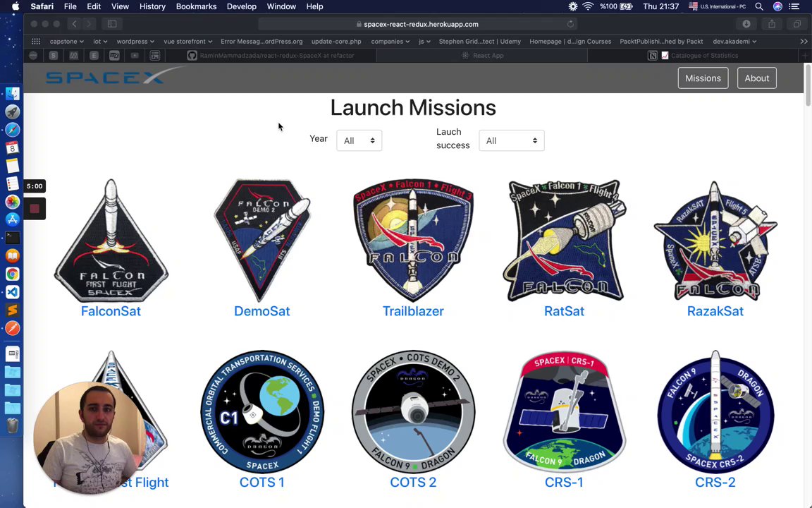Switch to React App tab
The width and height of the screenshot is (812, 508).
click(x=482, y=56)
